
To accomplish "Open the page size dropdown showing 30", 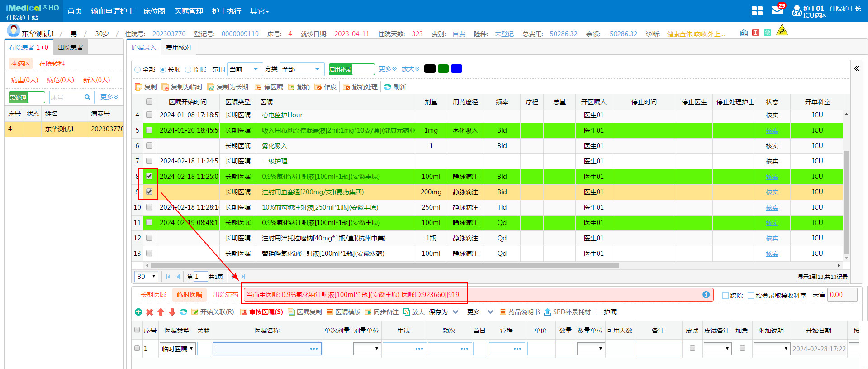I will point(146,277).
